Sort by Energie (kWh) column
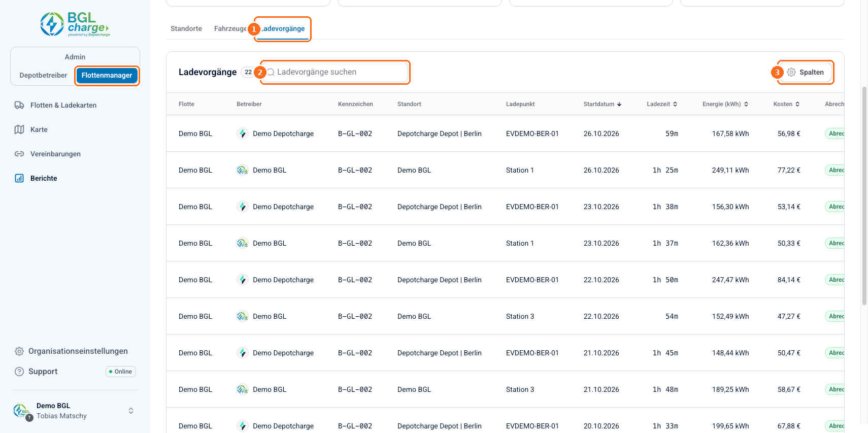This screenshot has height=433, width=868. [x=725, y=104]
